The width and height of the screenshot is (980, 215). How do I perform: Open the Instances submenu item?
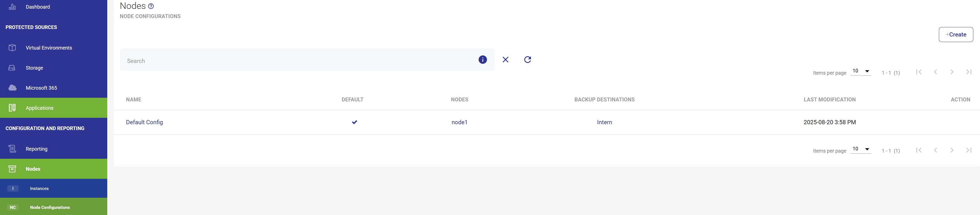(x=39, y=188)
